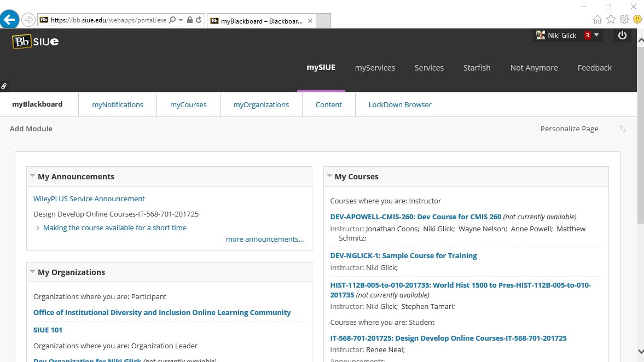This screenshot has height=362, width=644.
Task: Click the link chain icon at left edge
Action: (x=4, y=86)
